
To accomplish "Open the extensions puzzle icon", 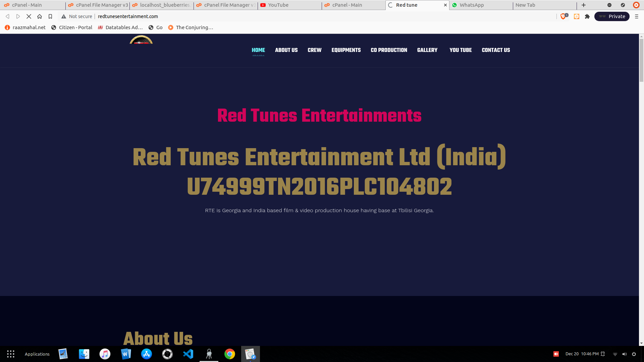I will [x=587, y=16].
